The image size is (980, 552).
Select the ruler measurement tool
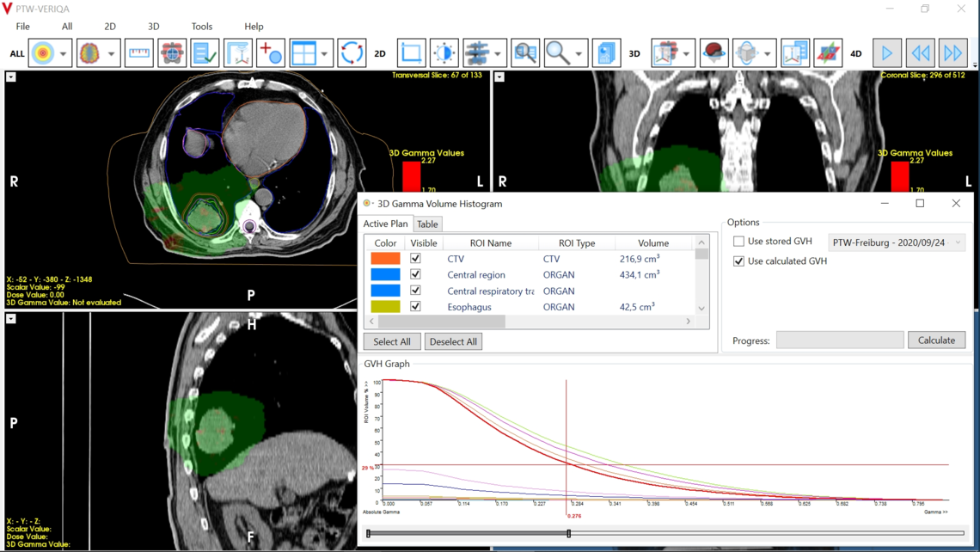(138, 52)
